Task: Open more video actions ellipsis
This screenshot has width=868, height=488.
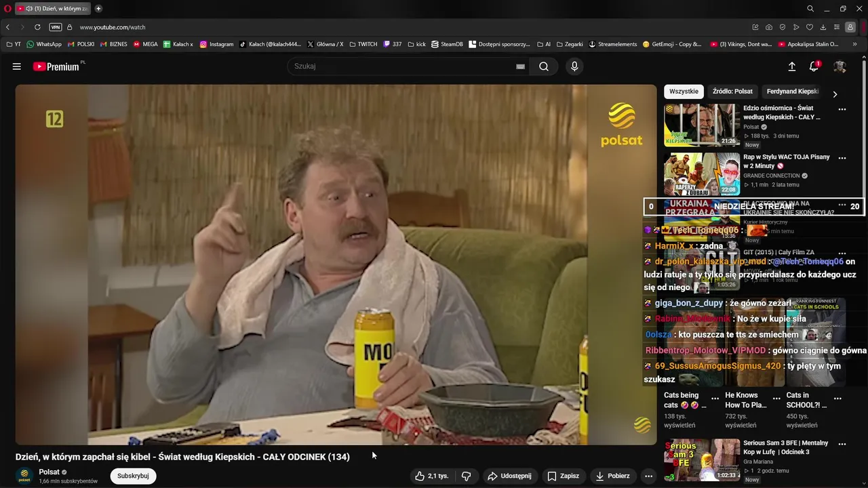Action: (648, 476)
